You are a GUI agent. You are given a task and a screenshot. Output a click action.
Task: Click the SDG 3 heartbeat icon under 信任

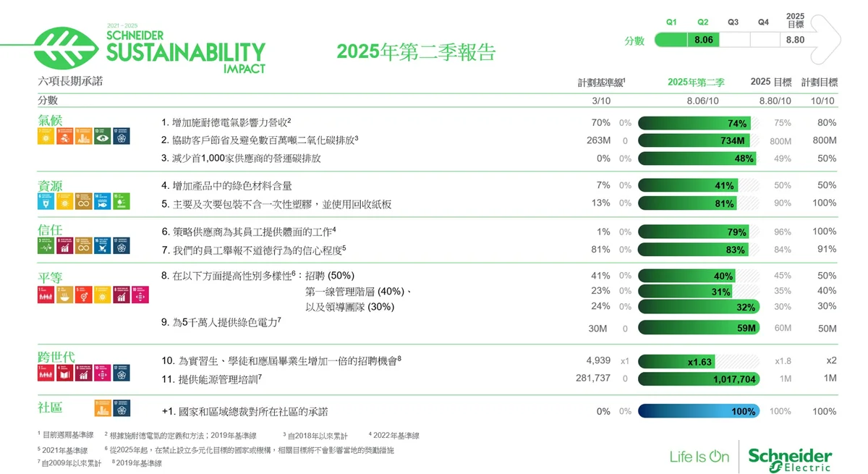click(x=46, y=246)
